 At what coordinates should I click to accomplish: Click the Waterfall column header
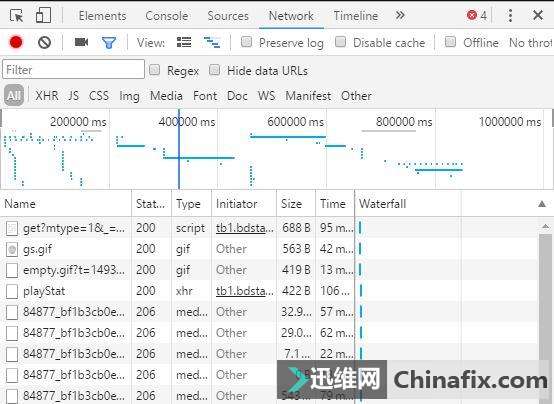[454, 204]
